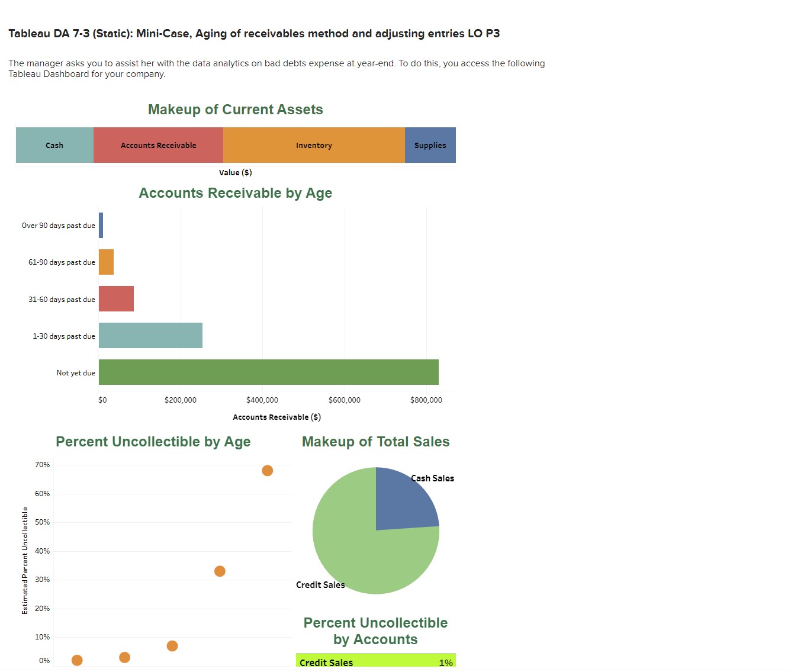Screen dimensions: 791x672
Task: Select the Percent Uncollectible by Age heading
Action: (153, 442)
